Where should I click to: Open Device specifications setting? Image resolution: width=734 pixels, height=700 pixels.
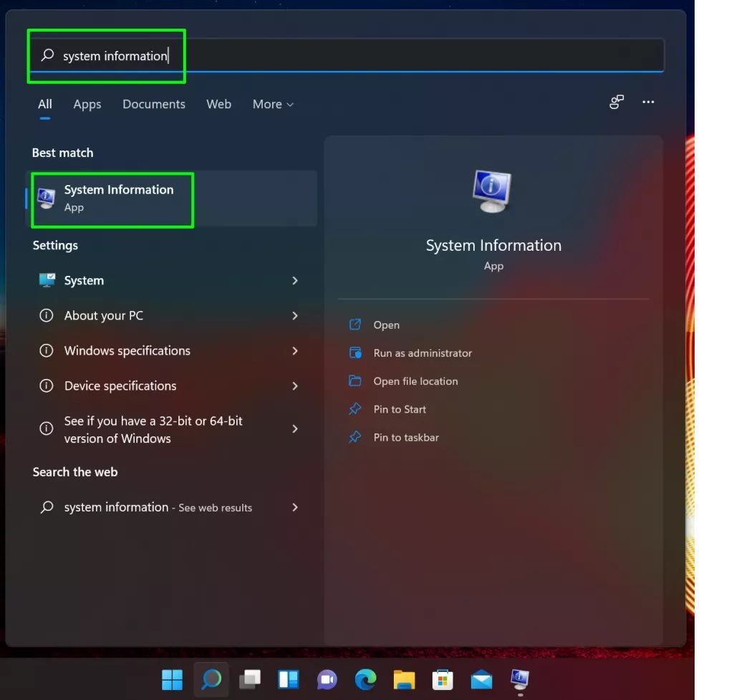120,385
